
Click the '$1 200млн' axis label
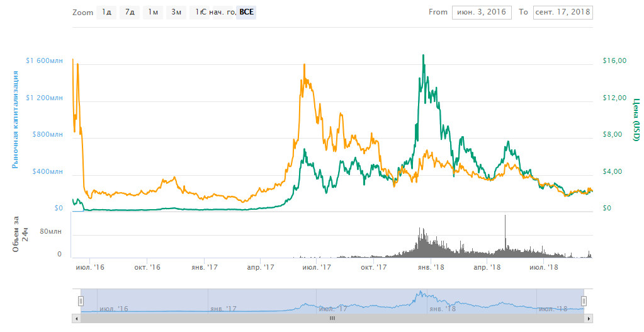pos(44,98)
